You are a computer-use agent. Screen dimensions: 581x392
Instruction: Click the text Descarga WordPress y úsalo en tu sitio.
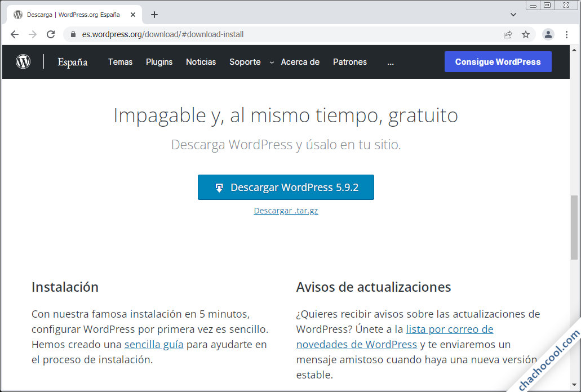tap(286, 145)
